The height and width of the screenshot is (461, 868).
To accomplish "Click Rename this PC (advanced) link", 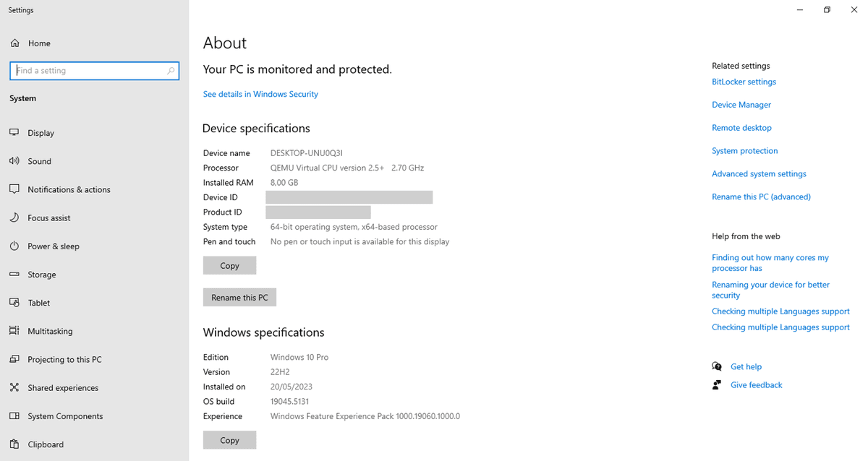I will coord(761,197).
